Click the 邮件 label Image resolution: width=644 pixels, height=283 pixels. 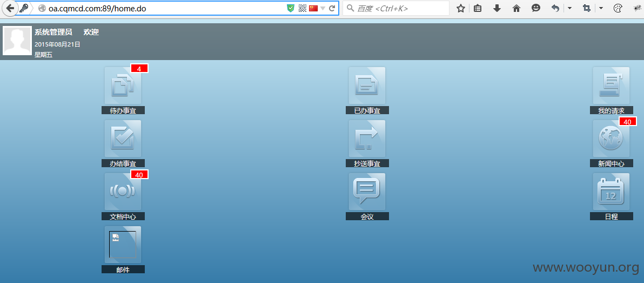[123, 269]
